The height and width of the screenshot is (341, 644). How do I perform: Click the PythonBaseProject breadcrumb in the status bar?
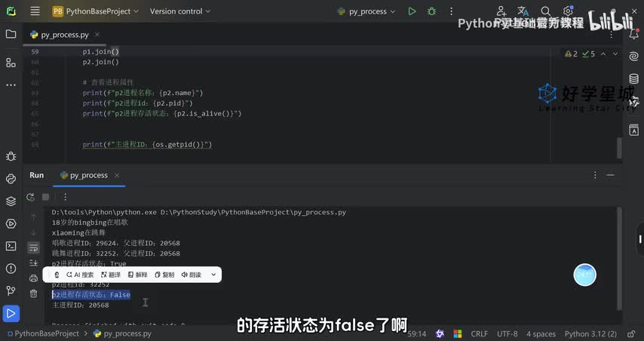click(x=43, y=333)
